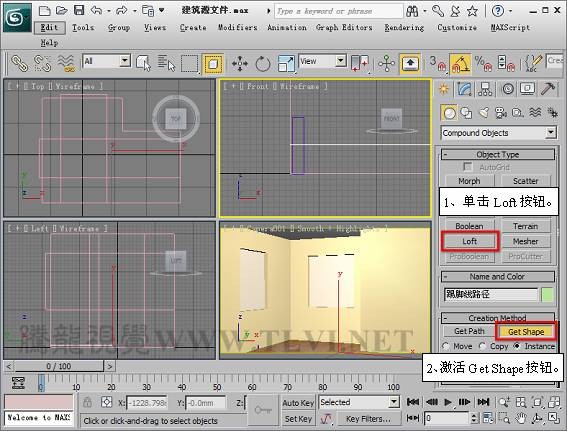Image resolution: width=567 pixels, height=431 pixels.
Task: Toggle the Angle Snap icon
Action: pyautogui.click(x=460, y=63)
